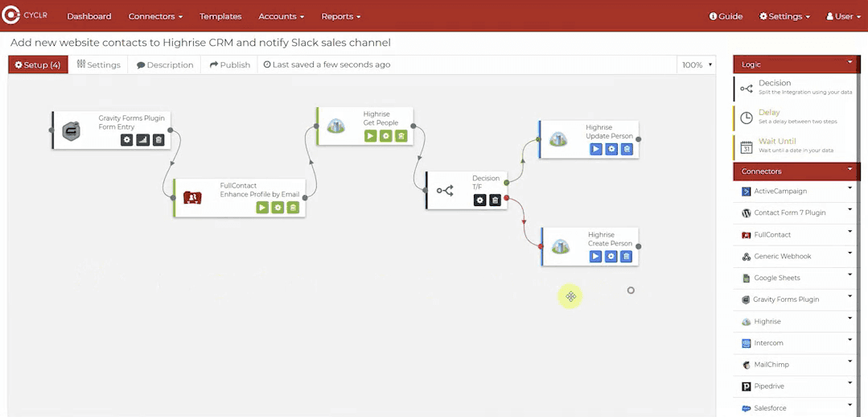Open the Guide link
This screenshot has width=868, height=417.
click(x=726, y=16)
